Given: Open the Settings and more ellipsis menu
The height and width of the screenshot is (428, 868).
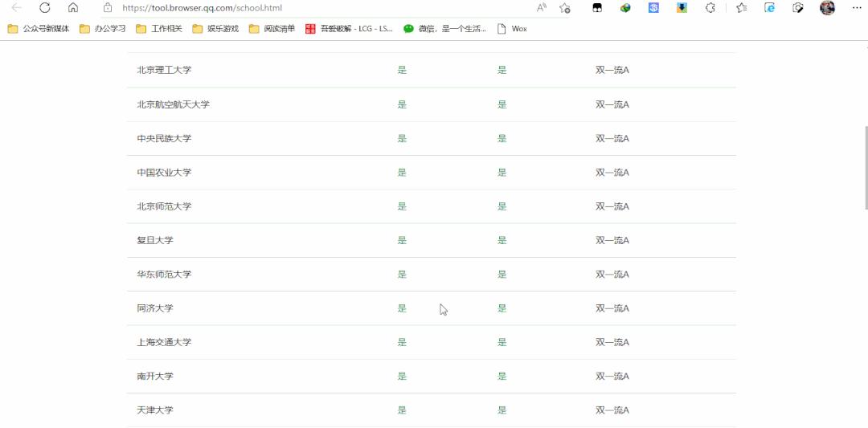Looking at the screenshot, I should coord(857,8).
